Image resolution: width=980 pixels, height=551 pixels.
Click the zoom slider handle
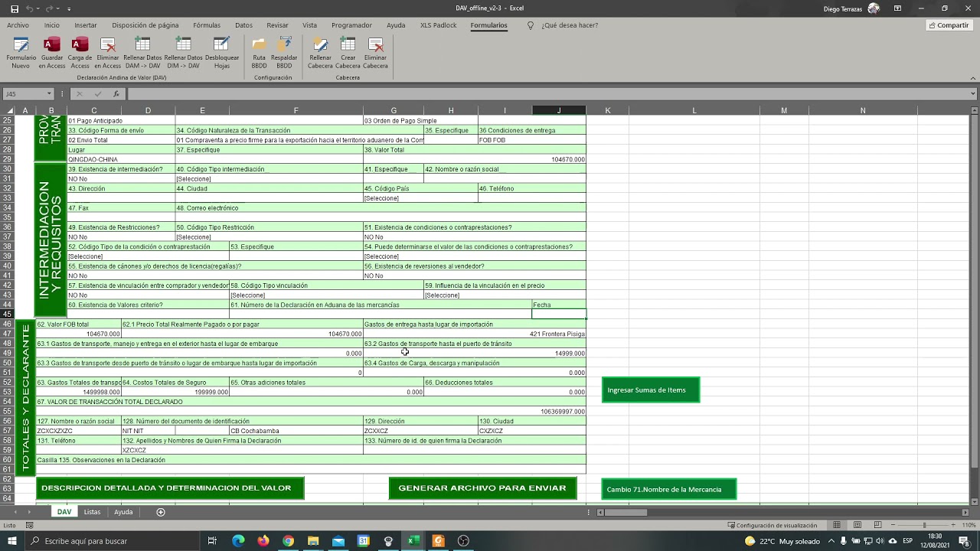click(x=924, y=525)
